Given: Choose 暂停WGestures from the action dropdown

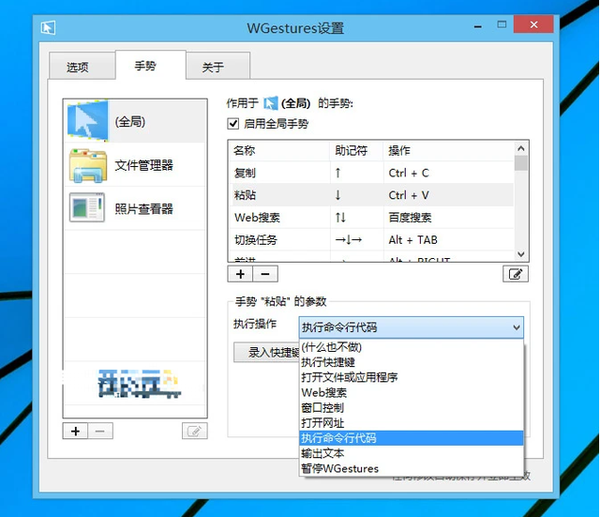Looking at the screenshot, I should (411, 468).
